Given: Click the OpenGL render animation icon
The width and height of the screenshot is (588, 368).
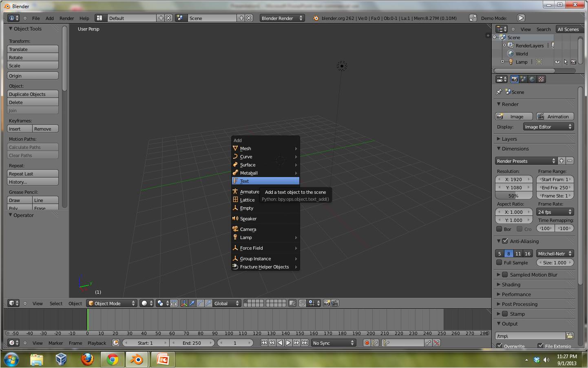Looking at the screenshot, I should pyautogui.click(x=335, y=303).
